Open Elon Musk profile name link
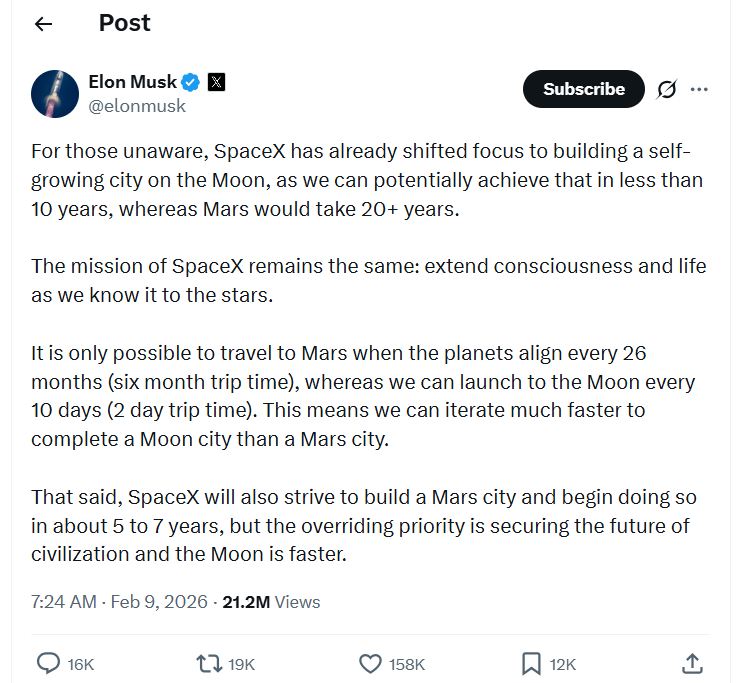Screen dimensions: 736x683 point(132,82)
